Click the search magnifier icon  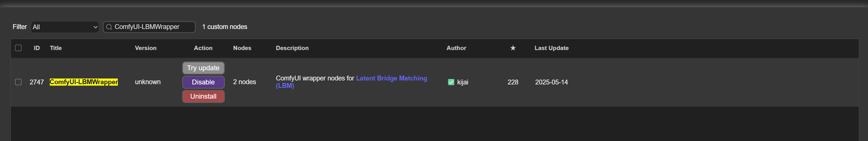point(109,27)
